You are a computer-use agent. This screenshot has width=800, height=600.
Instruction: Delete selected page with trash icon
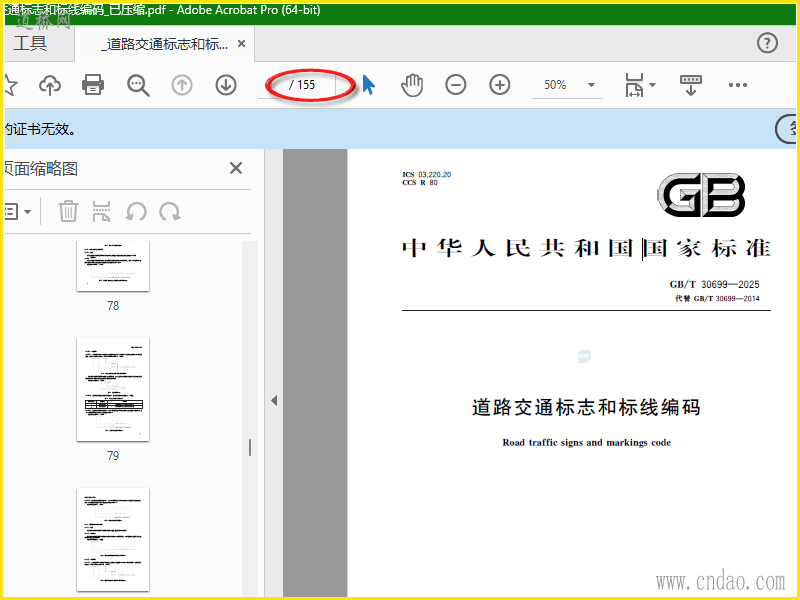(68, 211)
